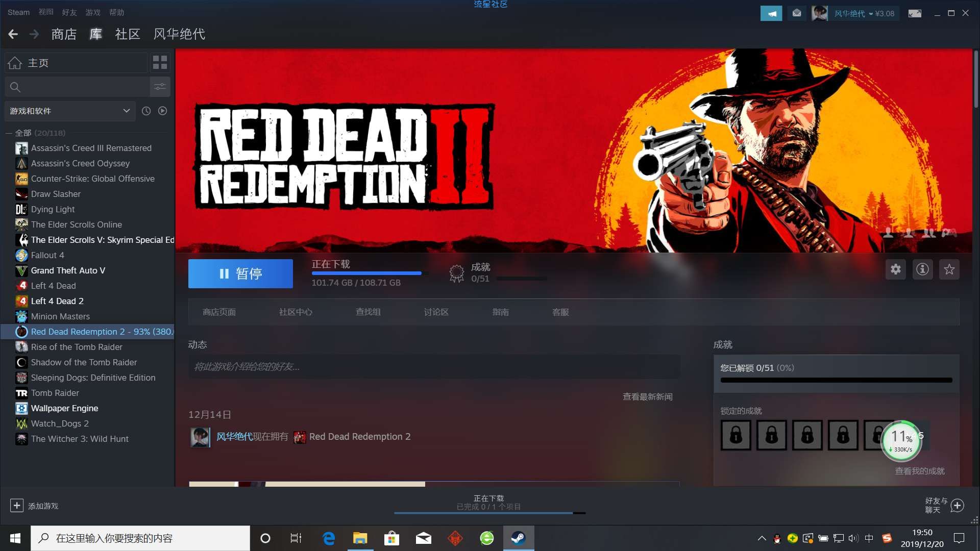Click the Steam taskbar icon
980x551 pixels.
click(519, 538)
